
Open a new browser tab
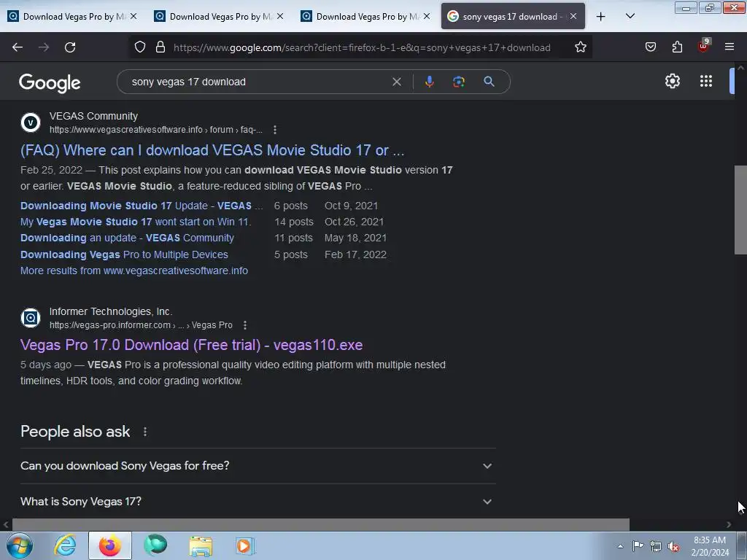click(x=601, y=17)
